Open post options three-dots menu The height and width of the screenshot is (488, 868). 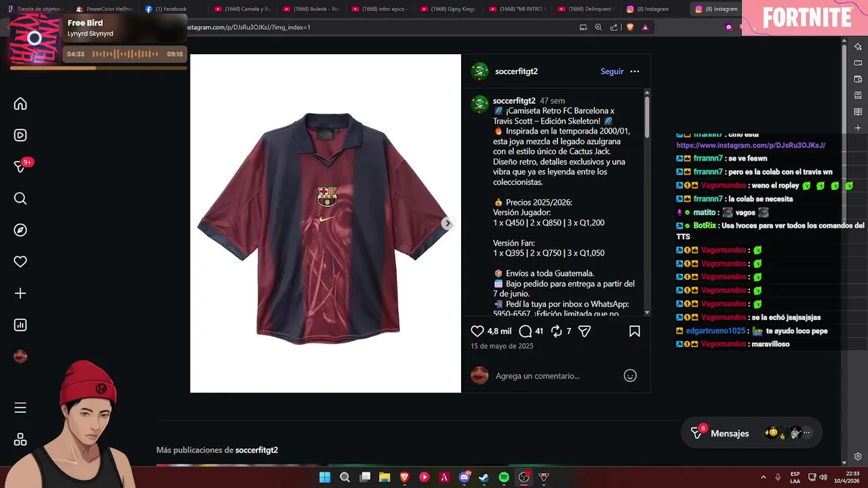(635, 71)
